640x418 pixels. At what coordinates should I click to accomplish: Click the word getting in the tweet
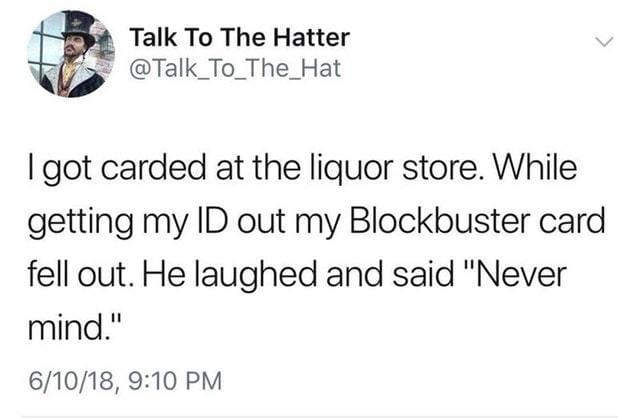[80, 222]
